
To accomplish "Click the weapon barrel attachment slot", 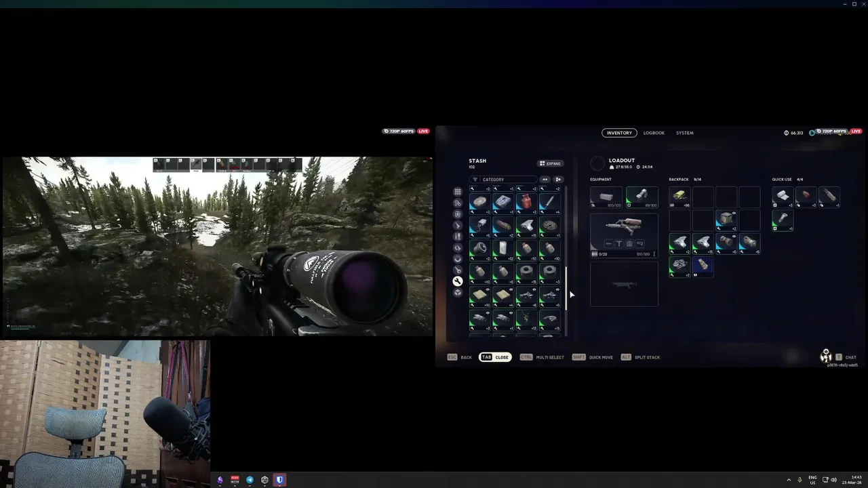I will click(609, 244).
